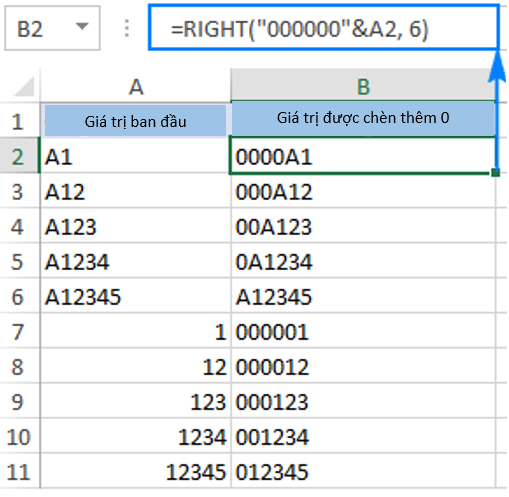Screen dimensions: 509x497
Task: Select cell A9 containing 123
Action: click(x=136, y=401)
